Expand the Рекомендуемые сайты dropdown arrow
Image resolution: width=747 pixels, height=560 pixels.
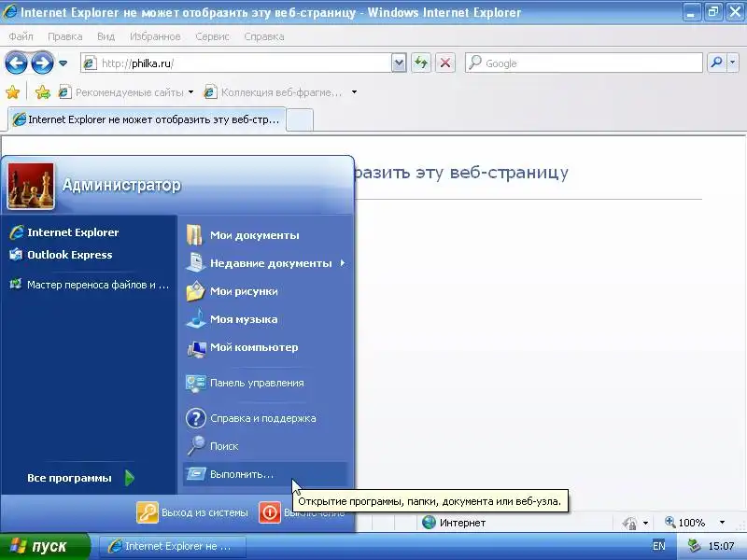tap(191, 92)
